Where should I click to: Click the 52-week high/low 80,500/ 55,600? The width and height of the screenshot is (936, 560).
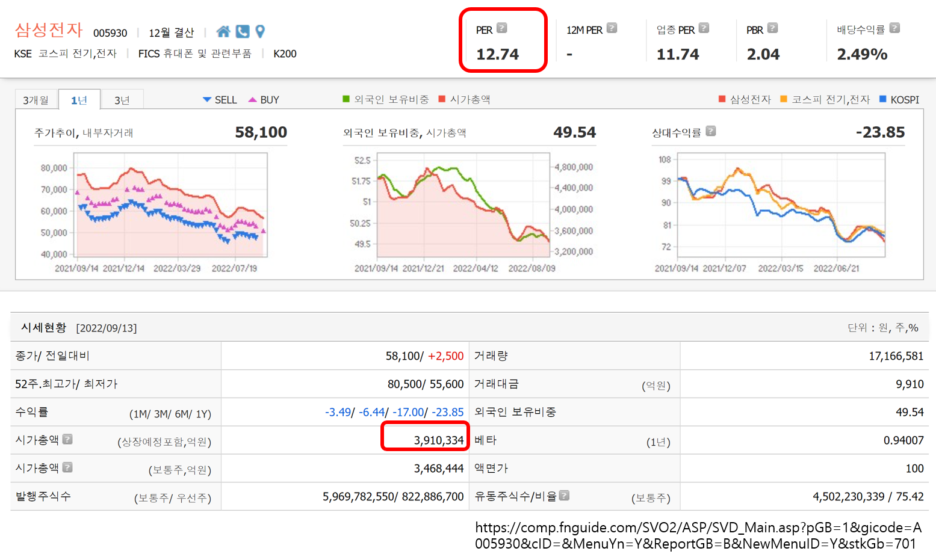[x=426, y=384]
